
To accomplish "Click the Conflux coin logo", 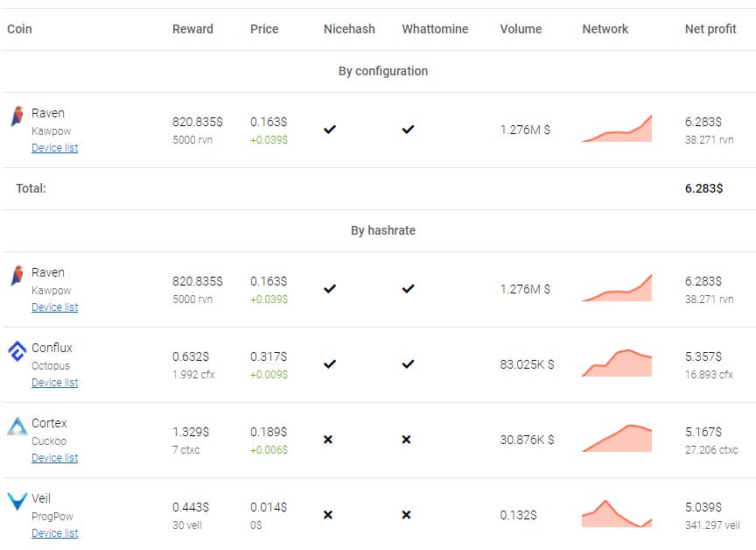I will (x=17, y=351).
